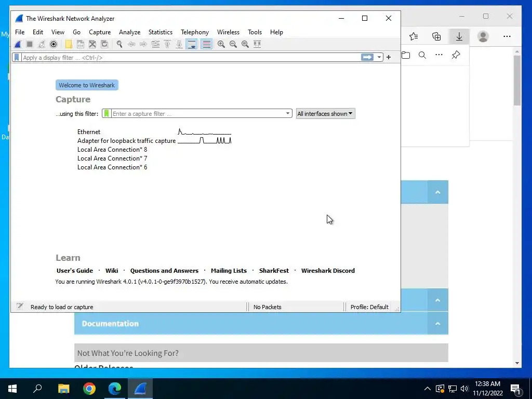Open capture options gear icon
532x399 pixels.
coord(54,44)
